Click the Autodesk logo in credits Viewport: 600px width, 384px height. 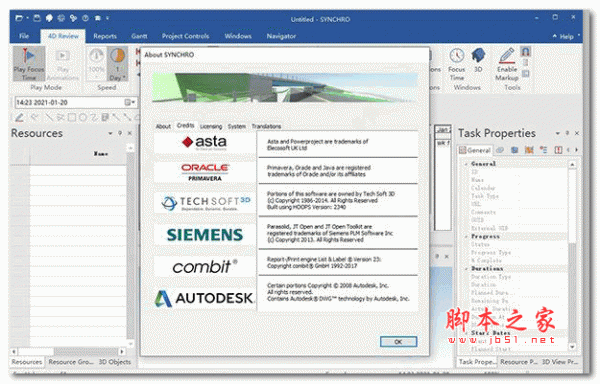pyautogui.click(x=205, y=298)
